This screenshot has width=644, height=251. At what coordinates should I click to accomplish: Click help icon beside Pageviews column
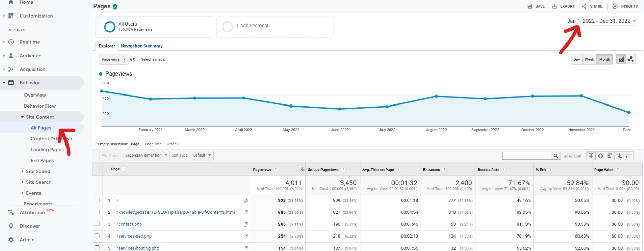(x=276, y=169)
